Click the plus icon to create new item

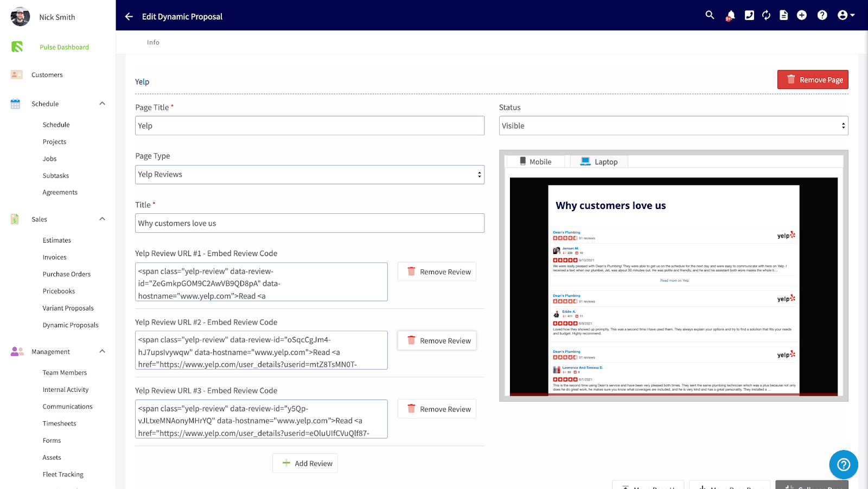802,15
